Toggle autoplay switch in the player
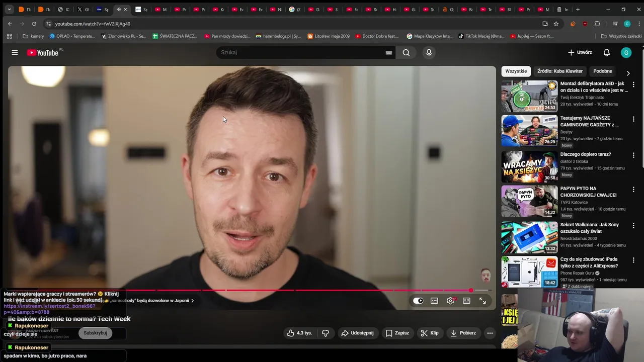Viewport: 644px width, 362px height. tap(418, 301)
